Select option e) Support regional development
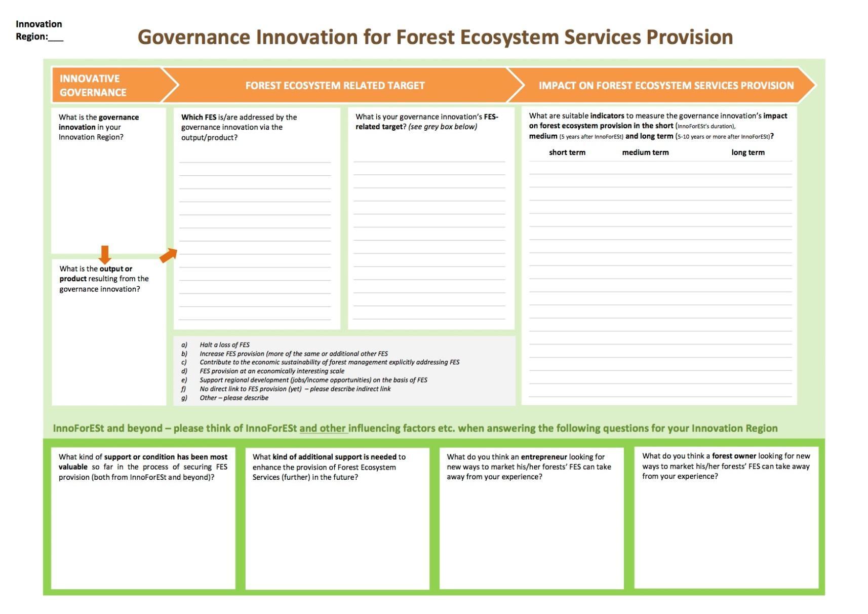This screenshot has height=614, width=868. click(313, 380)
